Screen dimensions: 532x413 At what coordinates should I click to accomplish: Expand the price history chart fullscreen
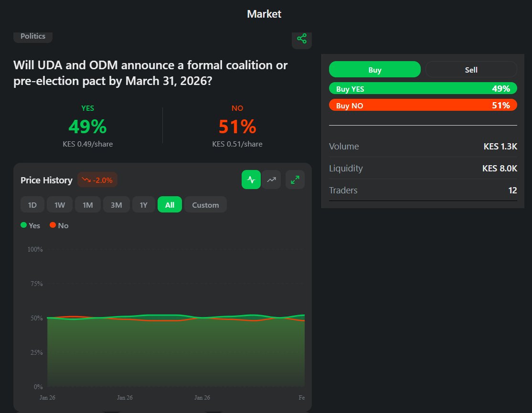295,180
